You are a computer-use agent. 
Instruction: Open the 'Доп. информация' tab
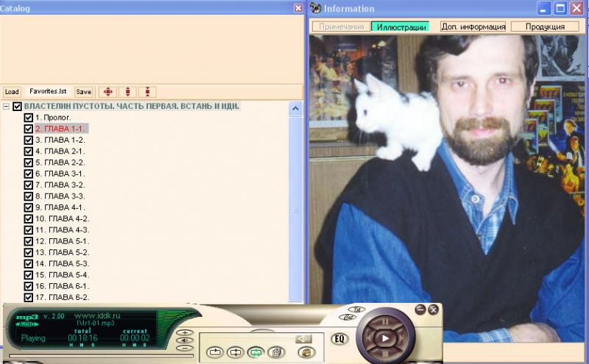coord(473,26)
